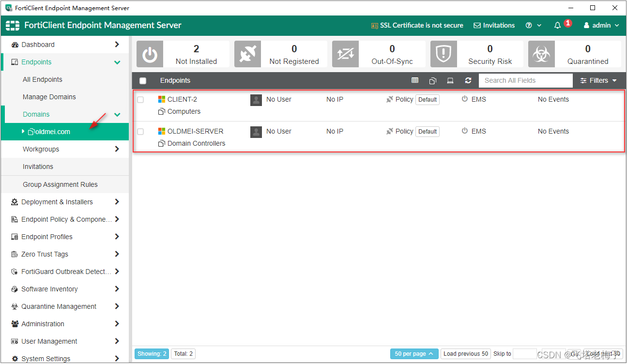
Task: Open the Filters dropdown
Action: pos(598,80)
